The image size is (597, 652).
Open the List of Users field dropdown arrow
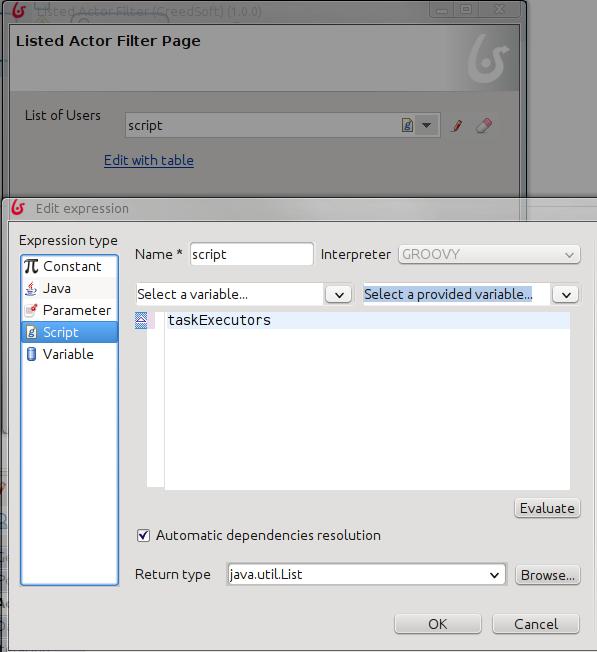427,125
